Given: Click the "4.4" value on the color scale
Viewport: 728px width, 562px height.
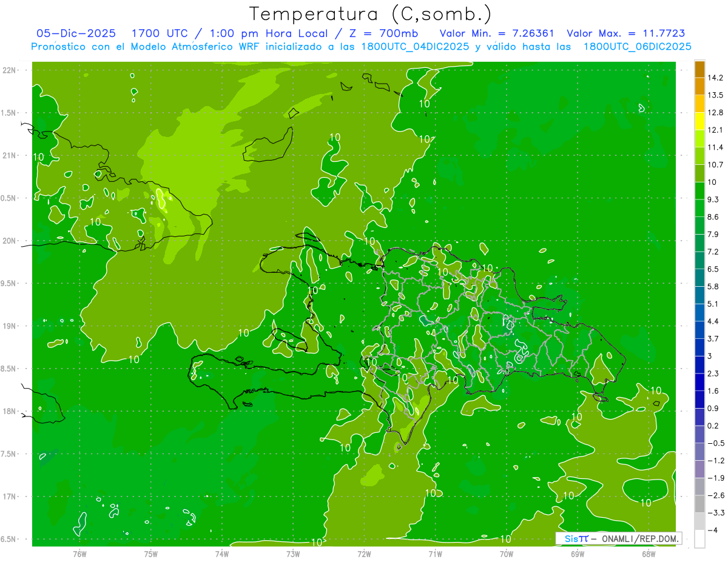Looking at the screenshot, I should pos(713,321).
